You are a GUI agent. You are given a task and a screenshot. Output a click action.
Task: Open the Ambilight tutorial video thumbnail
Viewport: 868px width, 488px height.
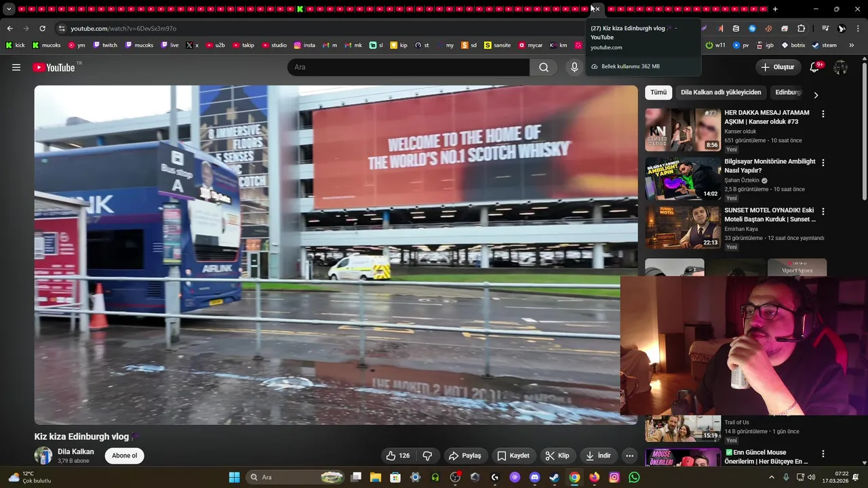[x=683, y=178]
